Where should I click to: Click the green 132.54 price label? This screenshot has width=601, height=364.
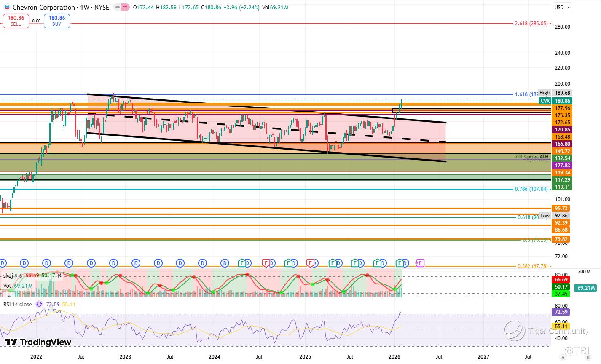point(562,158)
